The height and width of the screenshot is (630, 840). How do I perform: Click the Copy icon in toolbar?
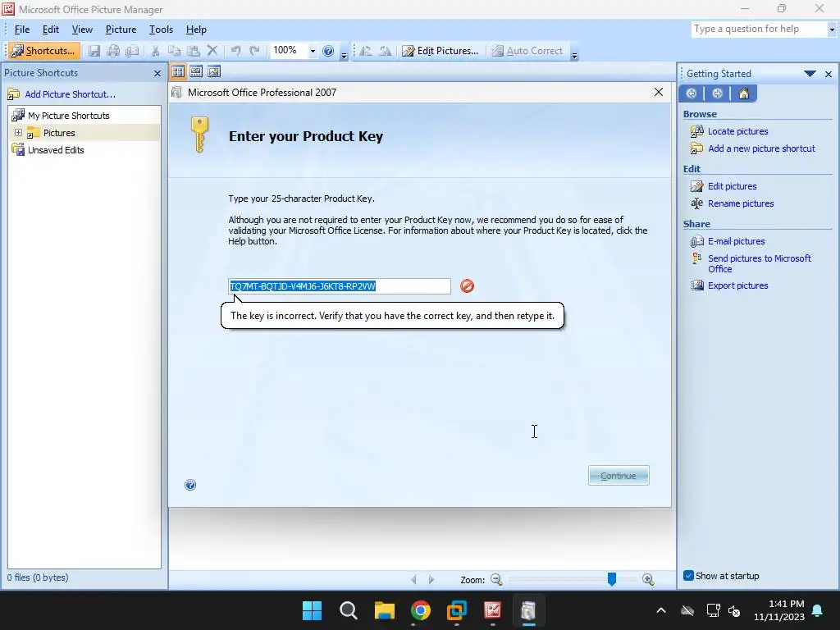point(174,51)
